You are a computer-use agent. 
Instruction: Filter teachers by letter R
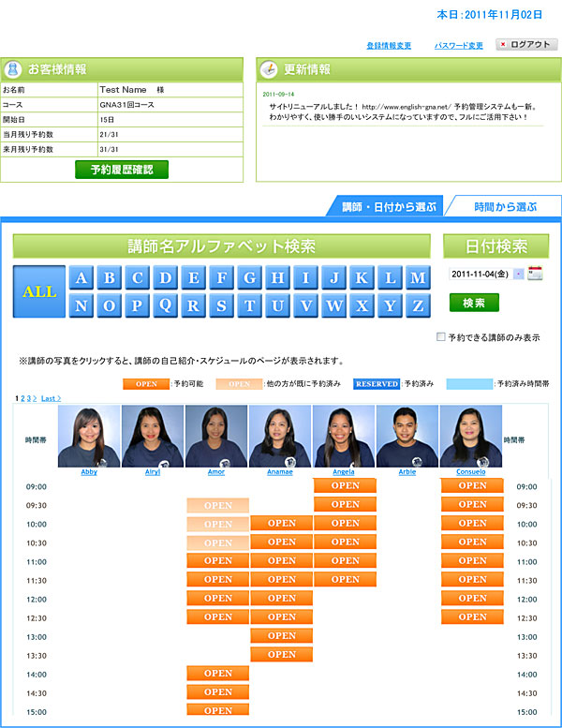click(194, 305)
